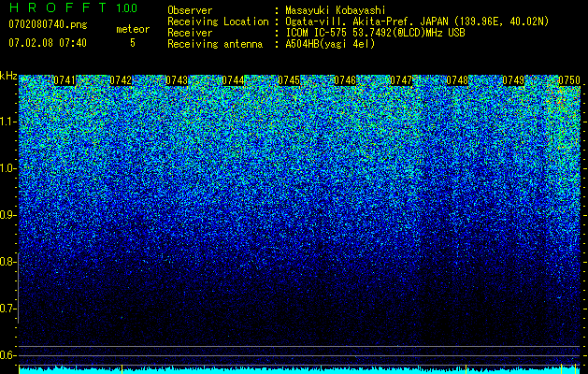Click the Receiving Location label
This screenshot has height=374, width=588.
point(218,22)
